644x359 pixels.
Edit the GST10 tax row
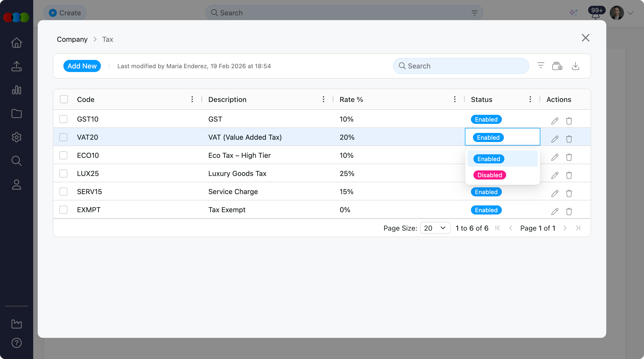(555, 121)
